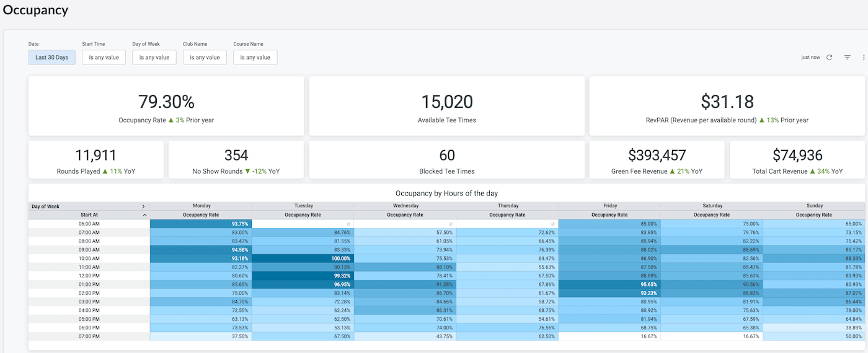Viewport: 868px width, 353px height.
Task: Toggle the filters bar icon
Action: point(848,57)
